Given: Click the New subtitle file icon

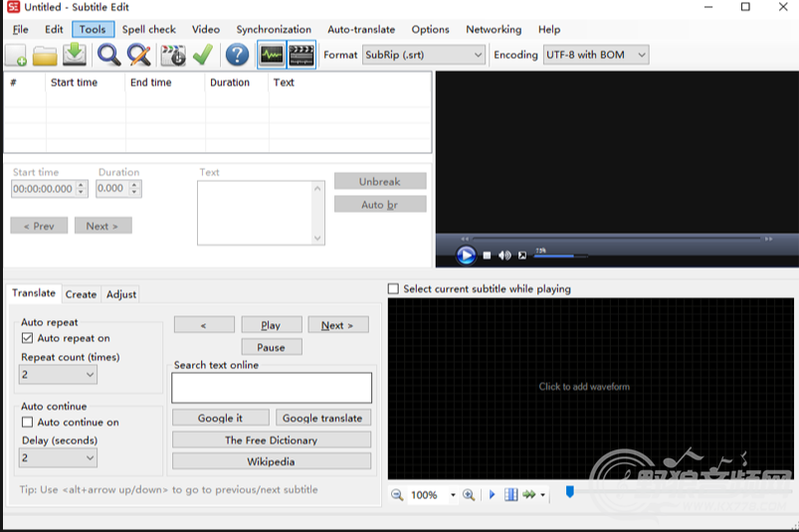Looking at the screenshot, I should pos(16,55).
